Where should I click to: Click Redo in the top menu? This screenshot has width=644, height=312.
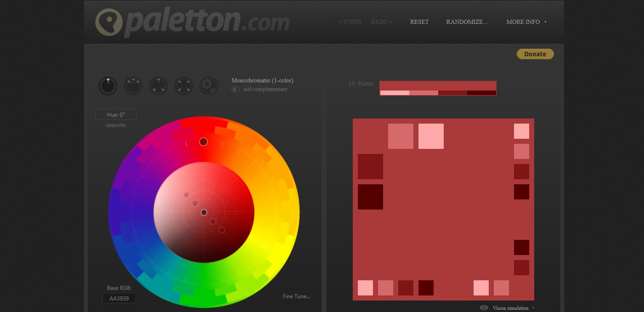click(x=381, y=22)
